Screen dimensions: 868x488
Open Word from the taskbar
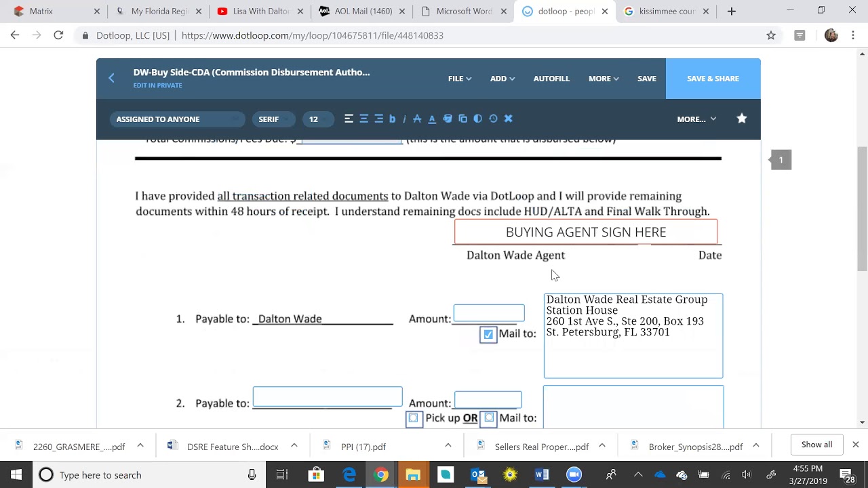[542, 475]
